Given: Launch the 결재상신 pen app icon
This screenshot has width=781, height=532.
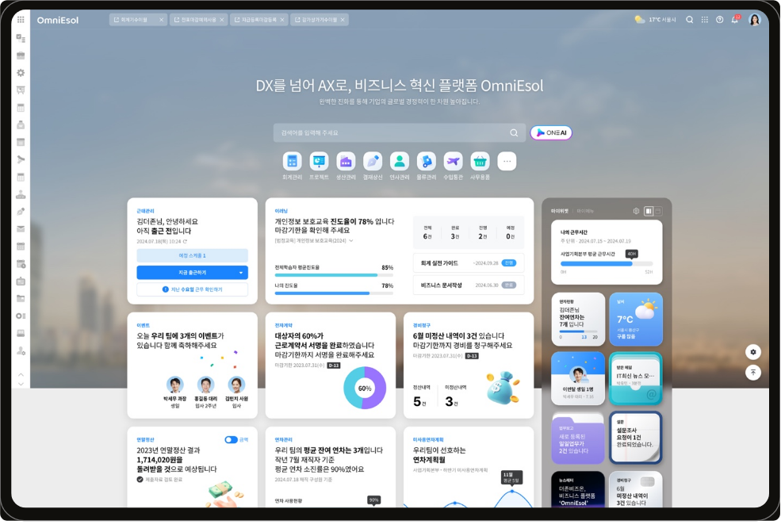Looking at the screenshot, I should pyautogui.click(x=373, y=162).
